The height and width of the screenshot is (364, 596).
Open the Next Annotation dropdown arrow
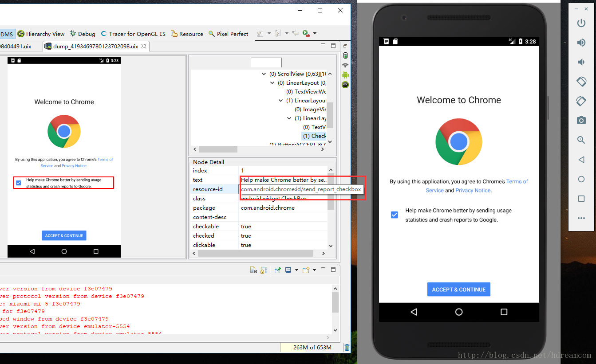(x=269, y=34)
